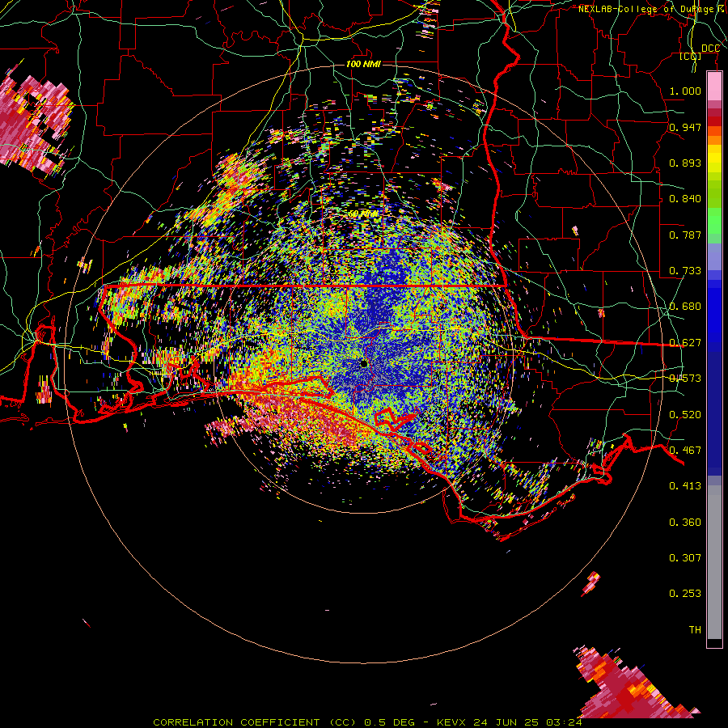The image size is (728, 728).
Task: Click the 0.413 scale value
Action: [x=685, y=486]
